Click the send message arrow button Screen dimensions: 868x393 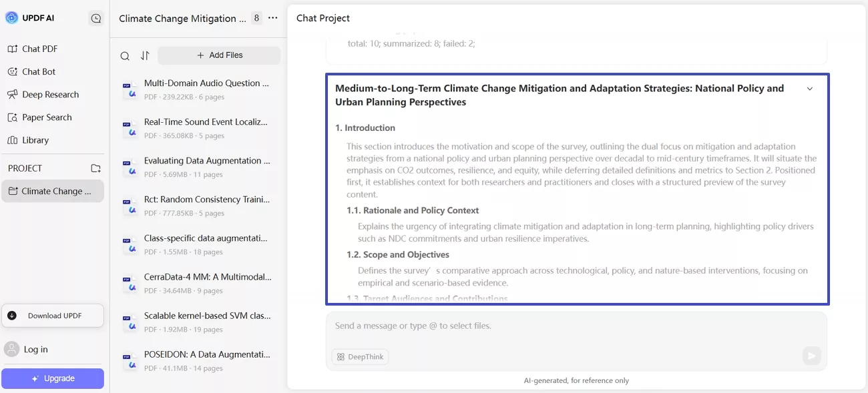pos(811,356)
